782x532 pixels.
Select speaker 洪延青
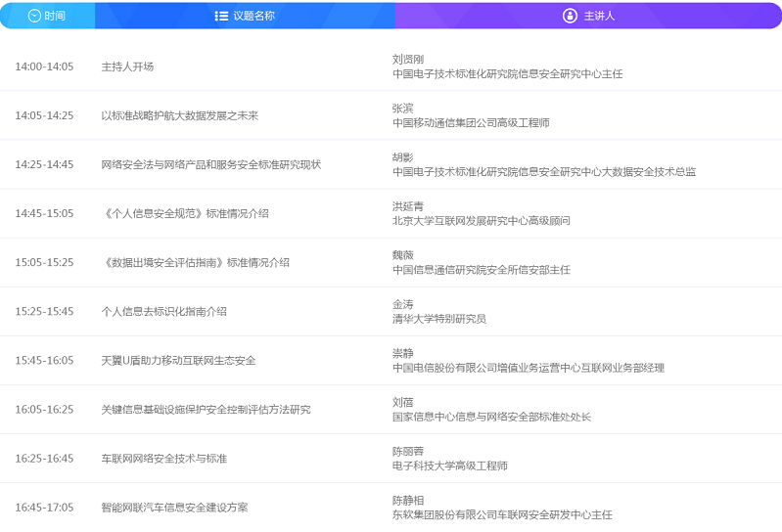pos(408,205)
